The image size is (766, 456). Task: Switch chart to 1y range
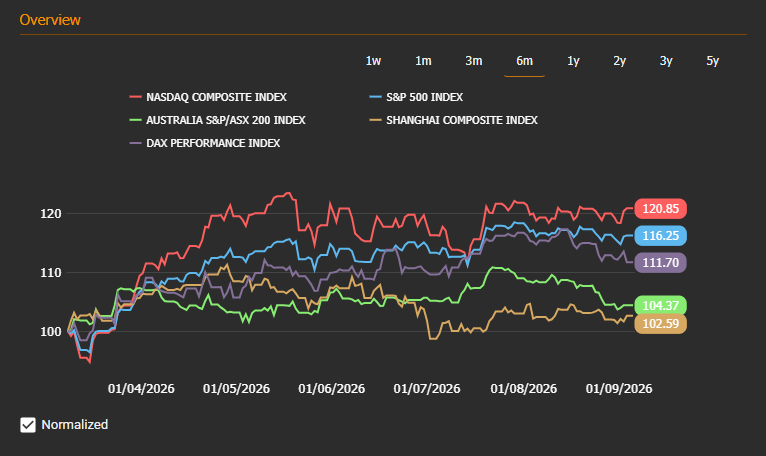tap(573, 61)
